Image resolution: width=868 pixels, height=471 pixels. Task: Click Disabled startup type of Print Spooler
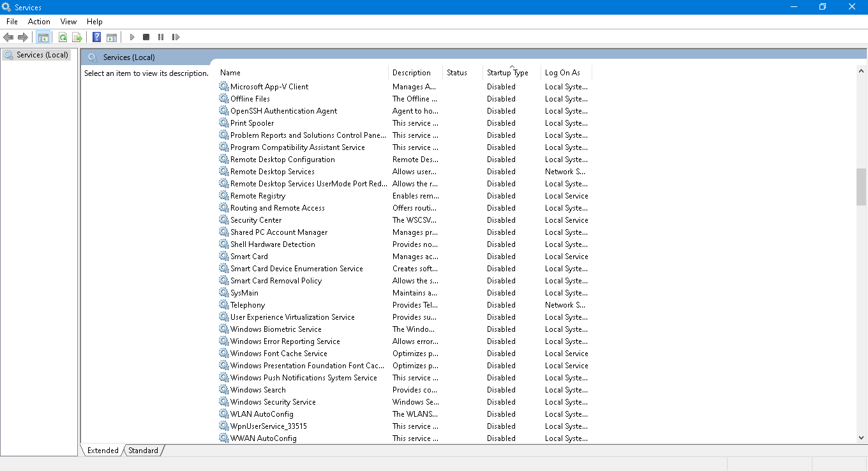[x=501, y=123]
